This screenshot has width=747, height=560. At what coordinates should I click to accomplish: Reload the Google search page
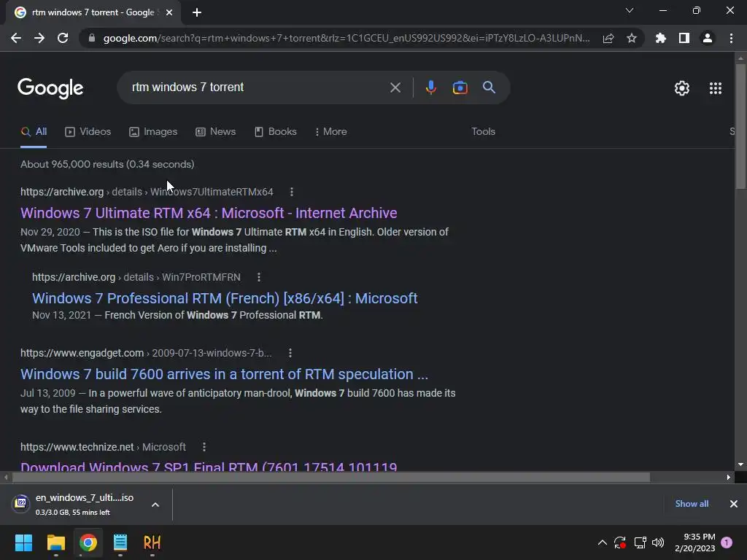pos(63,38)
